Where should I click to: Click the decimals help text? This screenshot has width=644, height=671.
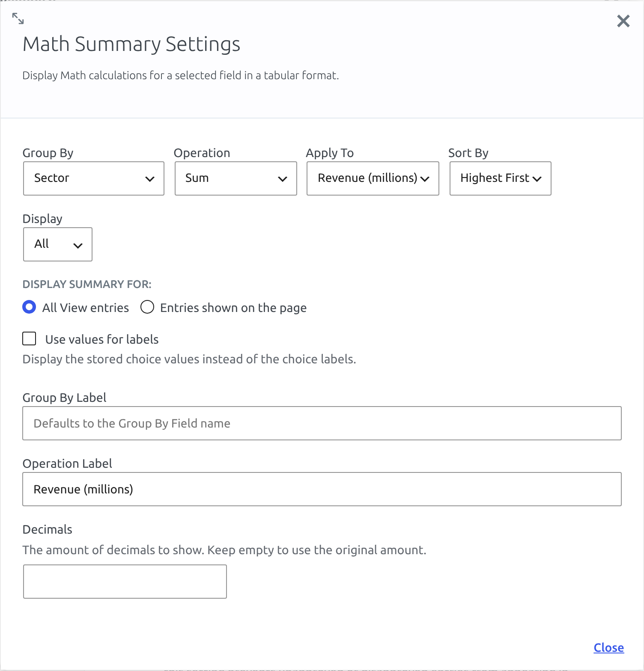click(224, 550)
